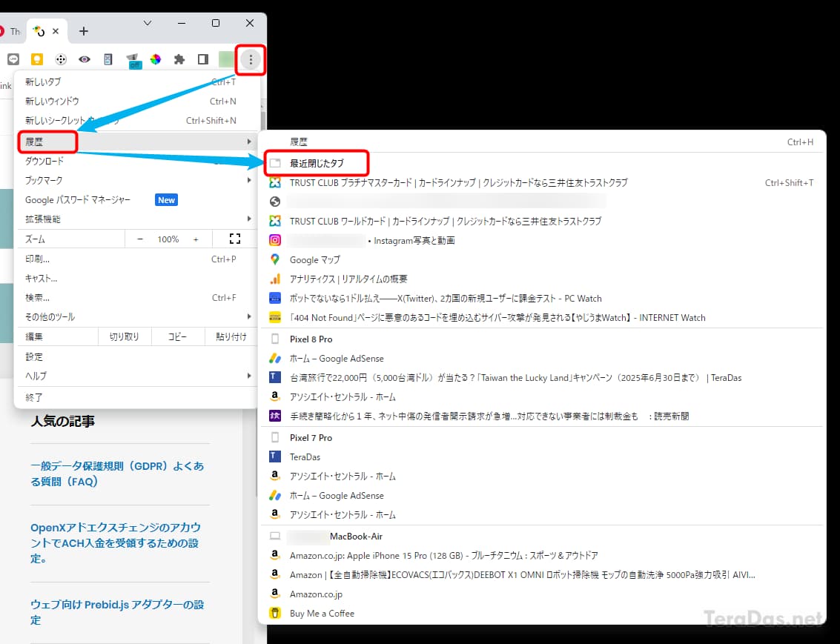Click the 切り取り button
This screenshot has height=644, width=840.
(x=125, y=336)
